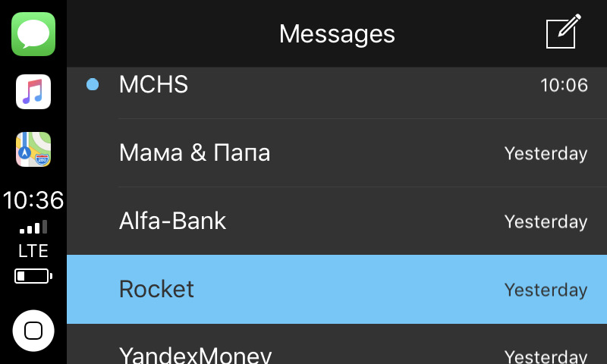Open the MCHS conversation
The image size is (607, 364).
tap(337, 85)
